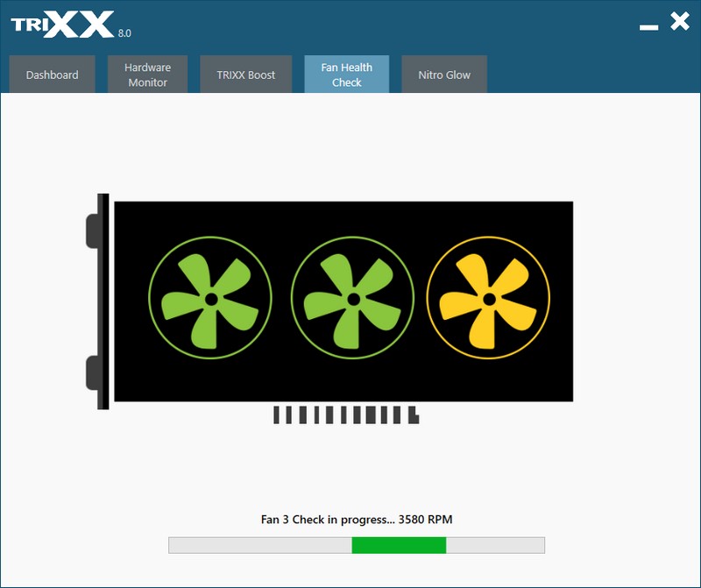Minimize the TRIXX window
The width and height of the screenshot is (701, 588).
coord(648,27)
